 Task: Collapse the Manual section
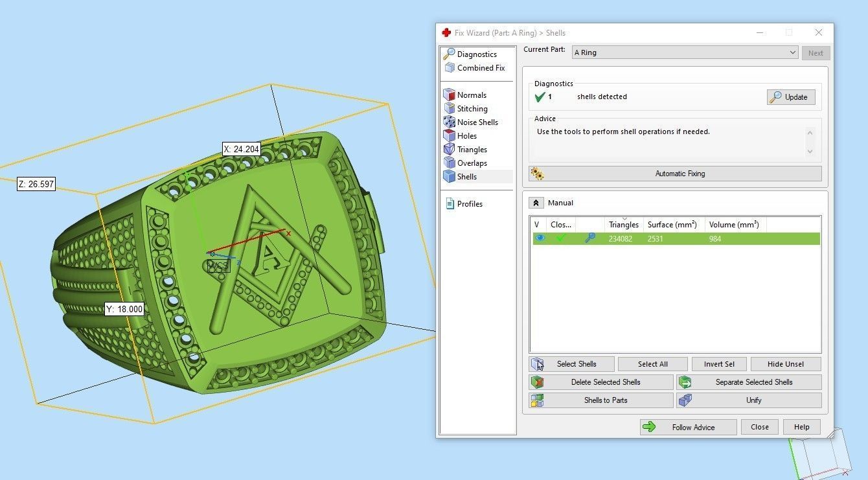point(536,203)
